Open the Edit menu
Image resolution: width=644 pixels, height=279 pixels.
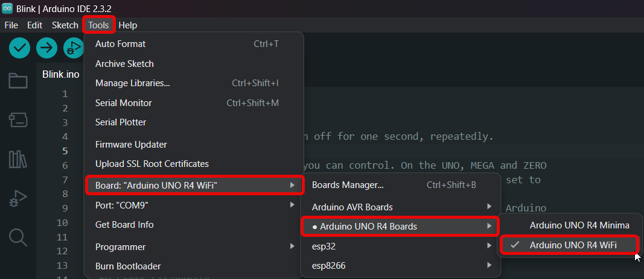tap(34, 25)
